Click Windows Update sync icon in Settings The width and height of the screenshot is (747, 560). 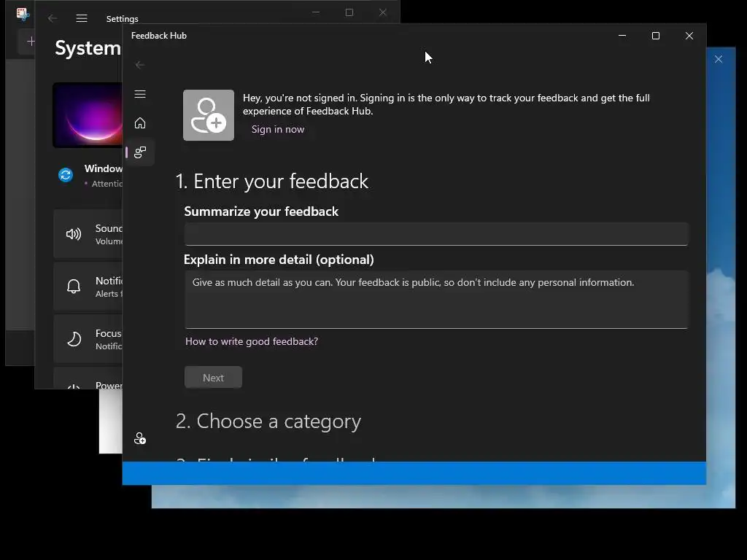tap(66, 175)
